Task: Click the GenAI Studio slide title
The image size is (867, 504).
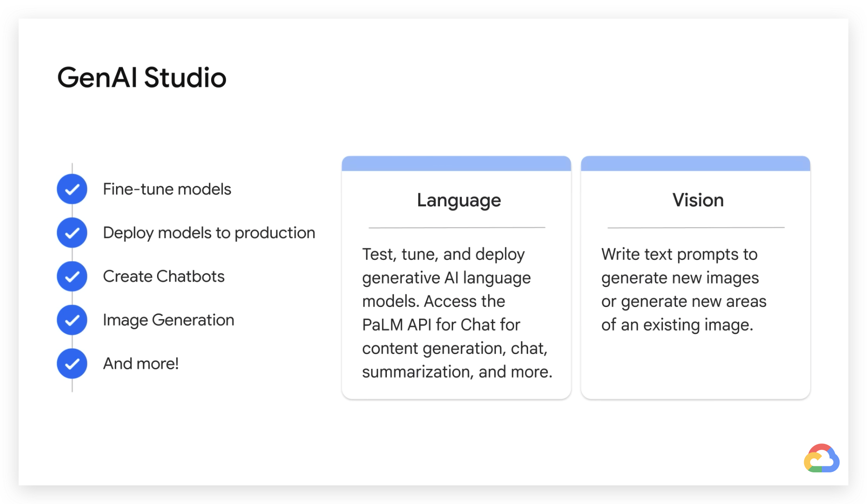Action: coord(142,77)
